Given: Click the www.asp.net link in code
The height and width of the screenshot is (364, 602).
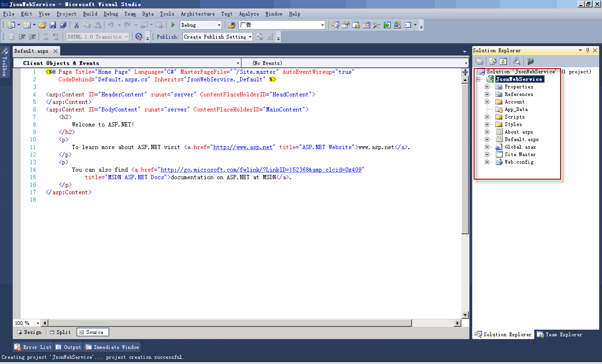Looking at the screenshot, I should [243, 147].
